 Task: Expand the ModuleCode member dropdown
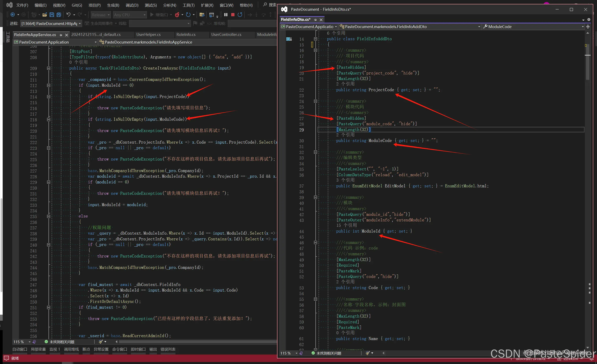(x=583, y=27)
